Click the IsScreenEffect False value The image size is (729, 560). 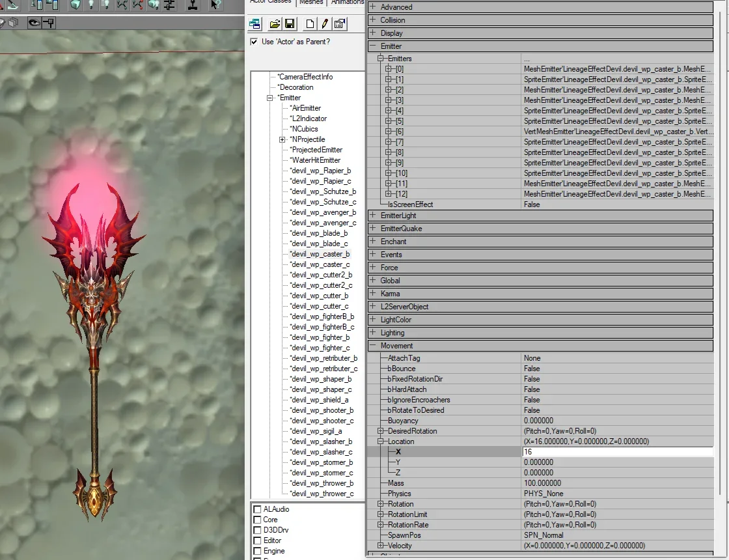pos(532,204)
